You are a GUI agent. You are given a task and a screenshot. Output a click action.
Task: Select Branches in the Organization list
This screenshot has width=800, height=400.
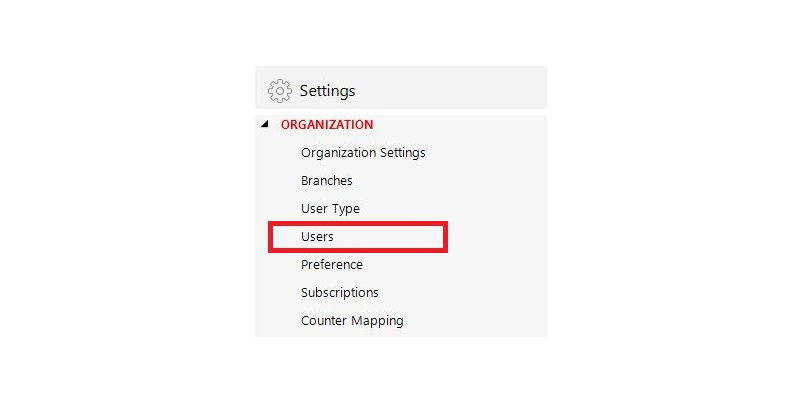(327, 181)
